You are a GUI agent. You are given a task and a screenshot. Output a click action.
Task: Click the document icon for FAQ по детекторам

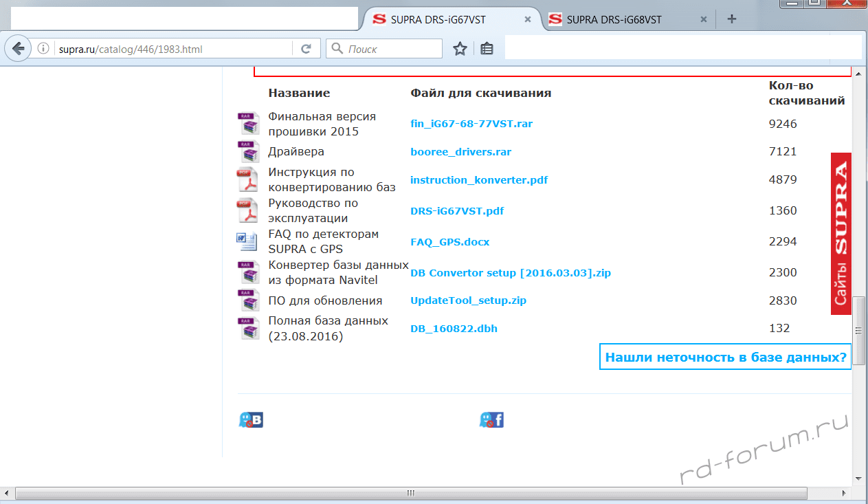[x=247, y=242]
